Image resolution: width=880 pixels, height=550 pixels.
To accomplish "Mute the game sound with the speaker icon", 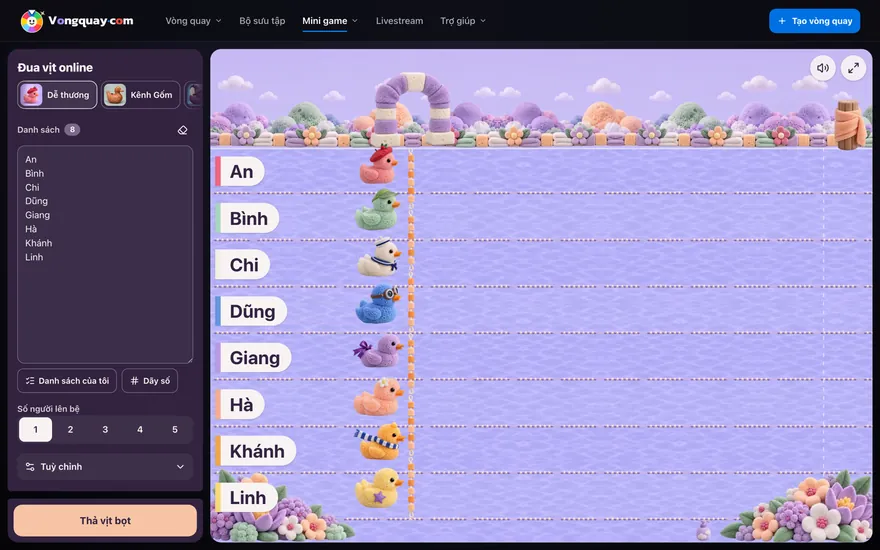I will click(823, 68).
